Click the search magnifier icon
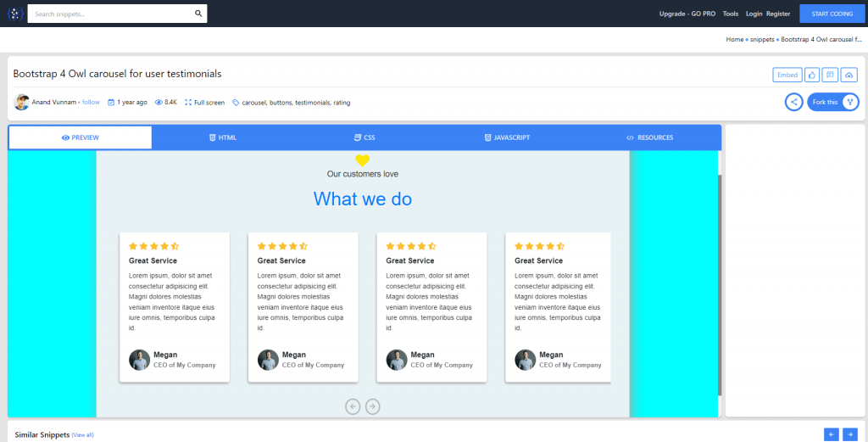This screenshot has height=442, width=868. (x=198, y=14)
